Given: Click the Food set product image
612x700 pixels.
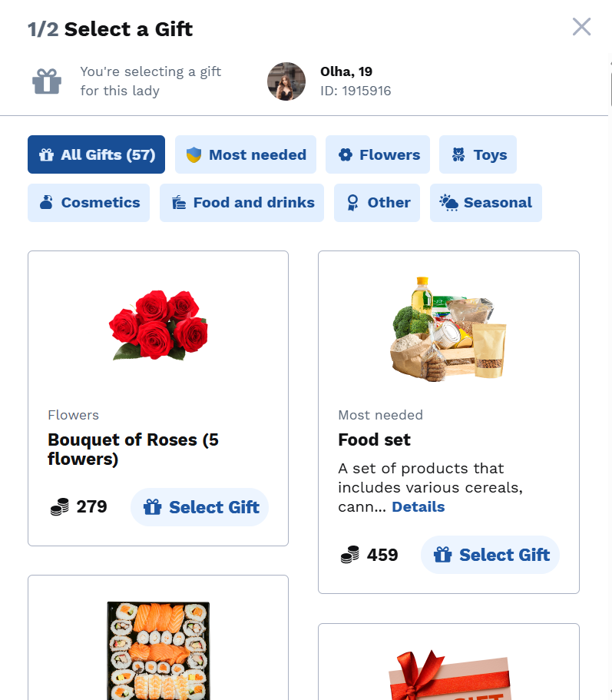Looking at the screenshot, I should click(448, 329).
